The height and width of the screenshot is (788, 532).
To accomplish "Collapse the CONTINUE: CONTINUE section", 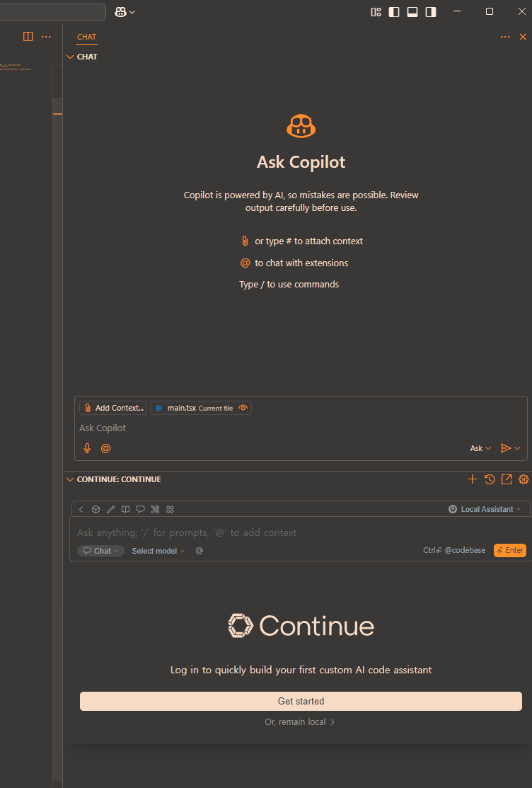I will tap(113, 479).
